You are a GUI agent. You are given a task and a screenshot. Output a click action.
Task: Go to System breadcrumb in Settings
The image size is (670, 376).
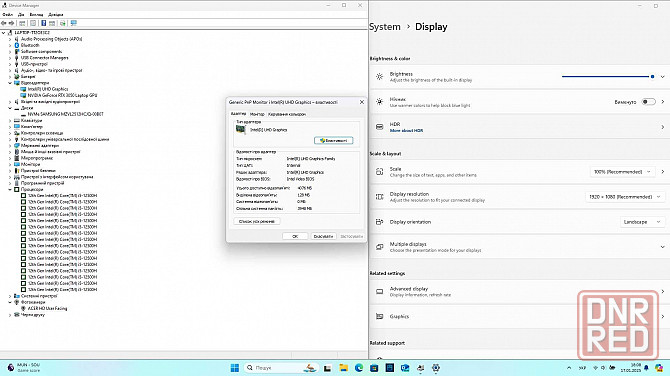(385, 27)
